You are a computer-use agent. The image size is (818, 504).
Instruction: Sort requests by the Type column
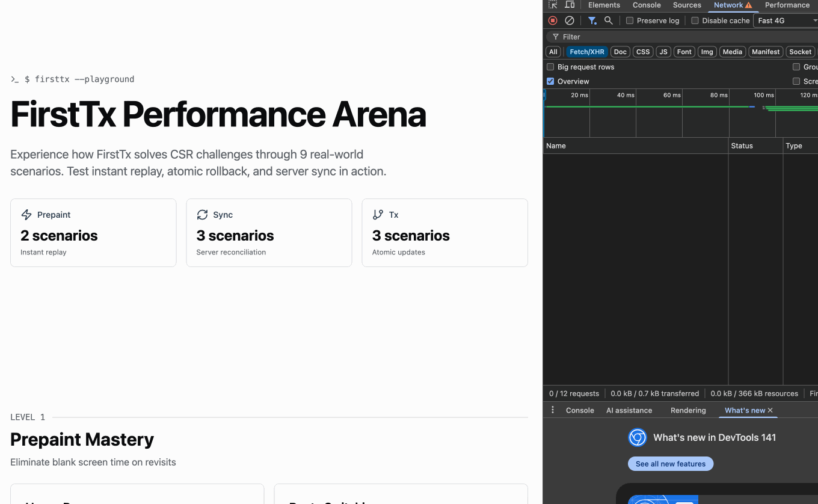click(801, 146)
